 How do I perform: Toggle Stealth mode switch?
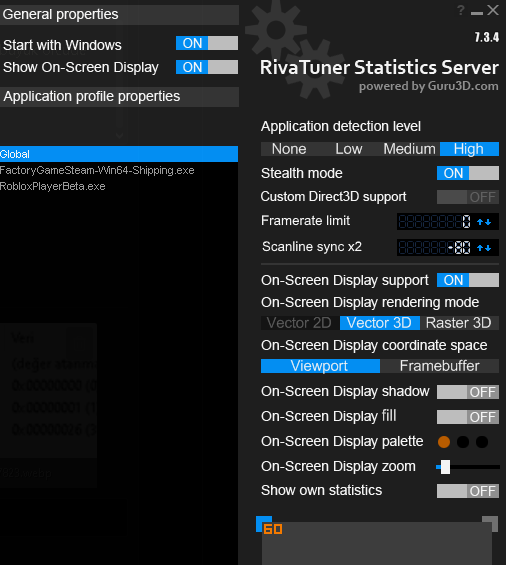click(468, 173)
